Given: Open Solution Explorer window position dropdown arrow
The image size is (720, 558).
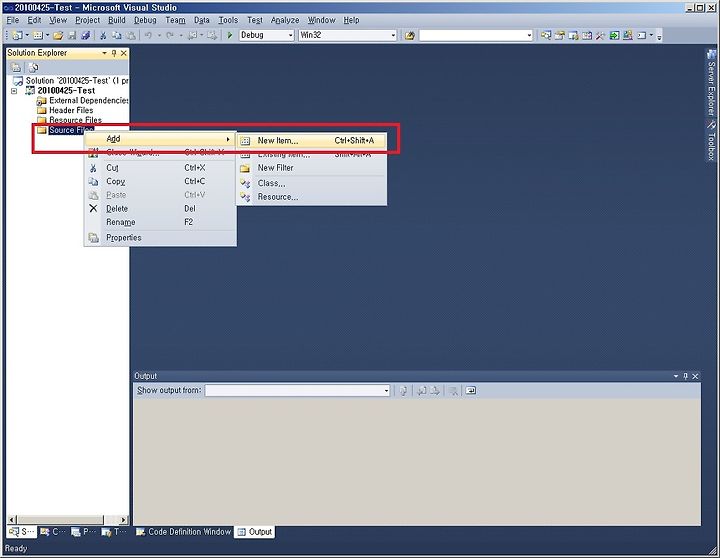Looking at the screenshot, I should (104, 53).
